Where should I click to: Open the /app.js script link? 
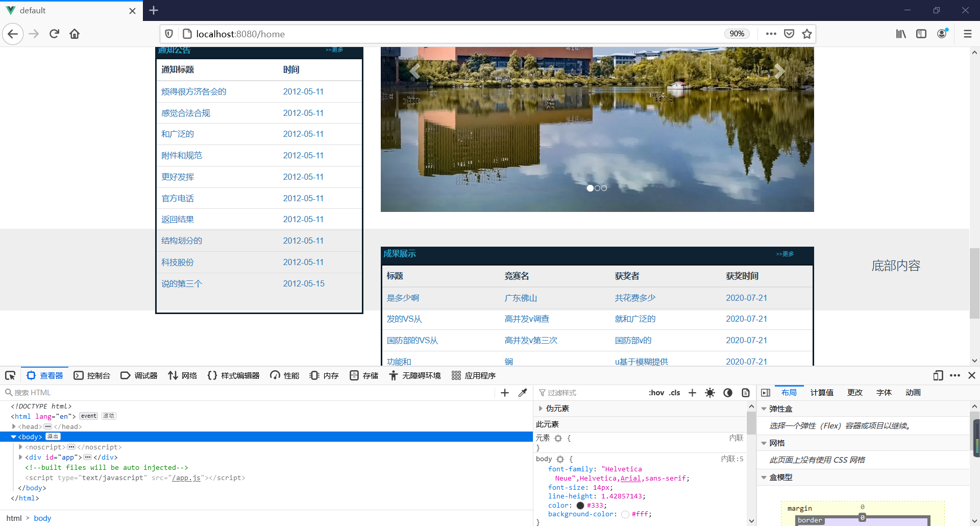[x=186, y=478]
